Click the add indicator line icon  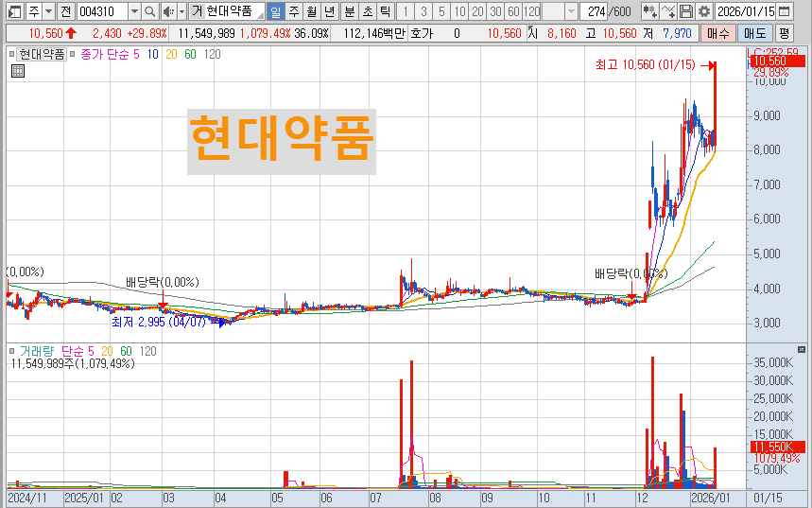pyautogui.click(x=668, y=11)
